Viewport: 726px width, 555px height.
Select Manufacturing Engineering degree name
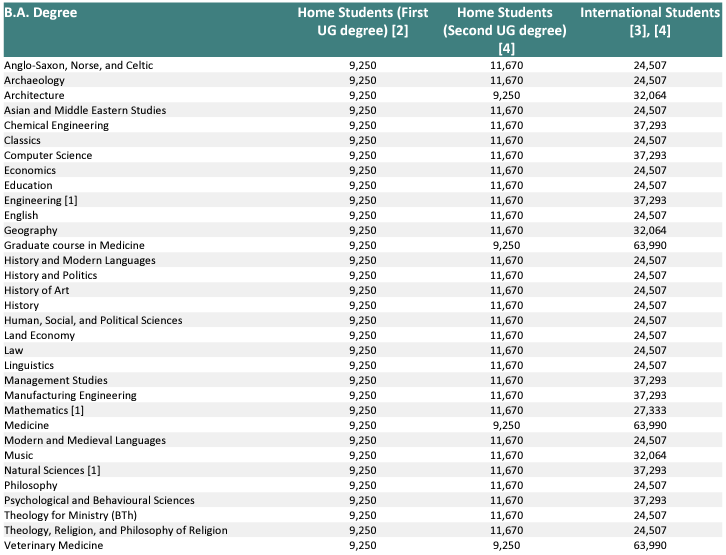pyautogui.click(x=70, y=395)
